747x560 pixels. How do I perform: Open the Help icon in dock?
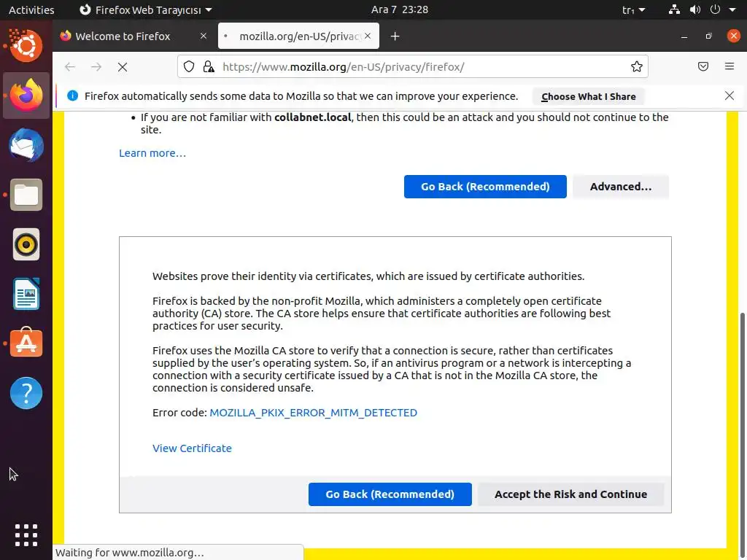[26, 393]
